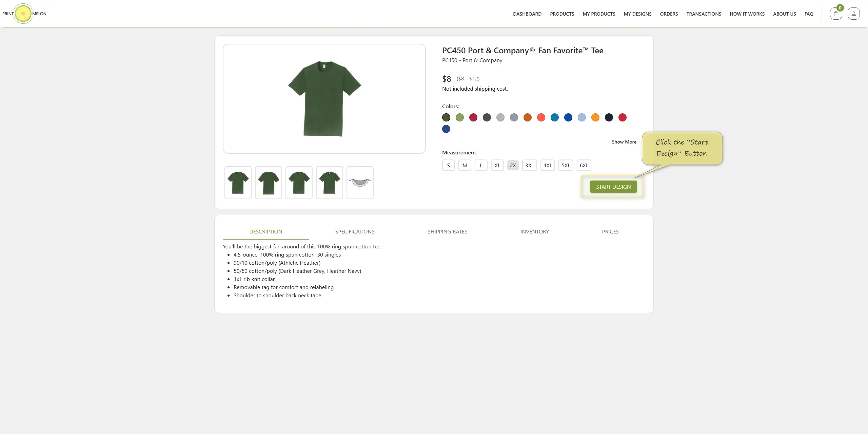Screen dimensions: 868x434
Task: Open My Designs in the navigation
Action: (x=637, y=14)
